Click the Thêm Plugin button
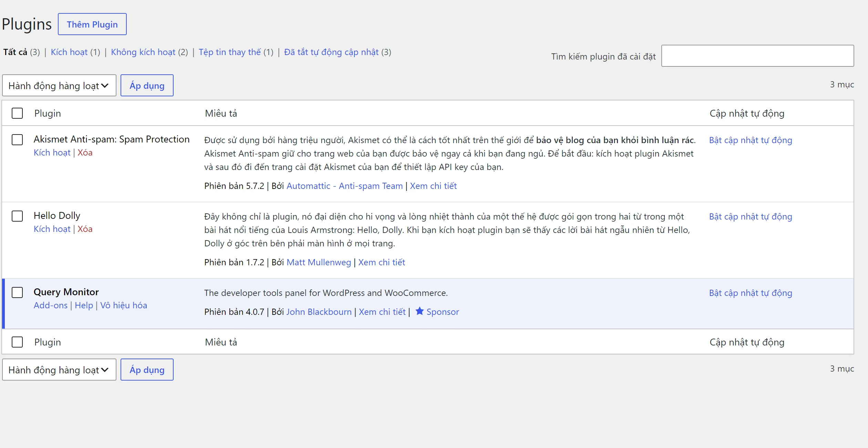 pos(92,24)
